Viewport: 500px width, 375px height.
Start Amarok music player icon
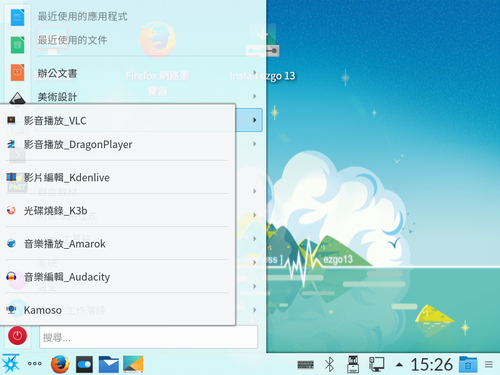pyautogui.click(x=11, y=243)
